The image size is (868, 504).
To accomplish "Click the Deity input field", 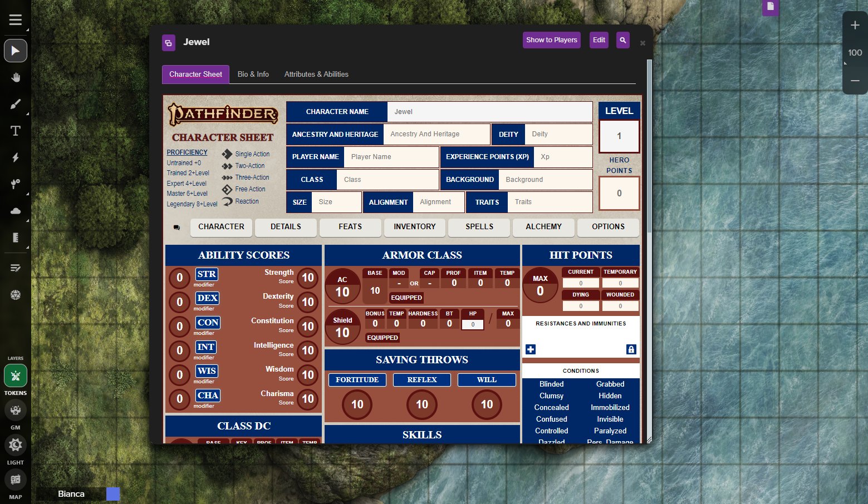I will click(558, 134).
